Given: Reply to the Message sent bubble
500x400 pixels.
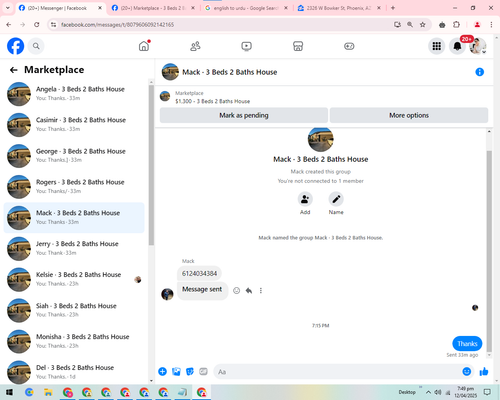Looking at the screenshot, I should point(249,291).
